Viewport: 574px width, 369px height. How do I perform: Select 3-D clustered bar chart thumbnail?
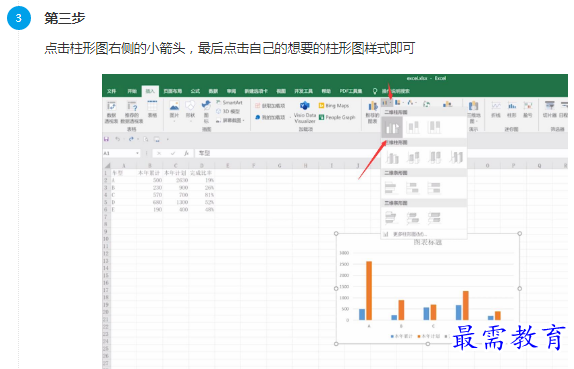click(x=391, y=218)
